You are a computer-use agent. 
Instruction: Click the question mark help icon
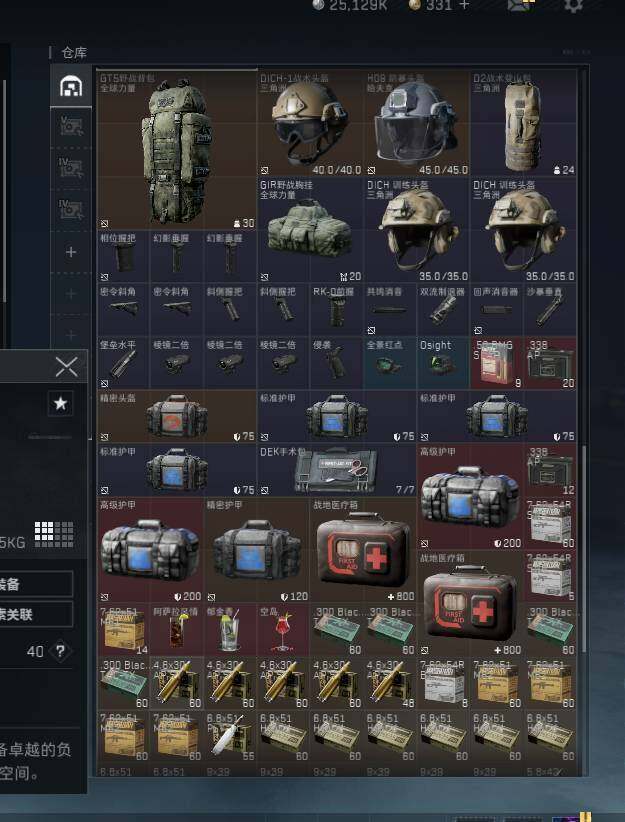tap(60, 651)
